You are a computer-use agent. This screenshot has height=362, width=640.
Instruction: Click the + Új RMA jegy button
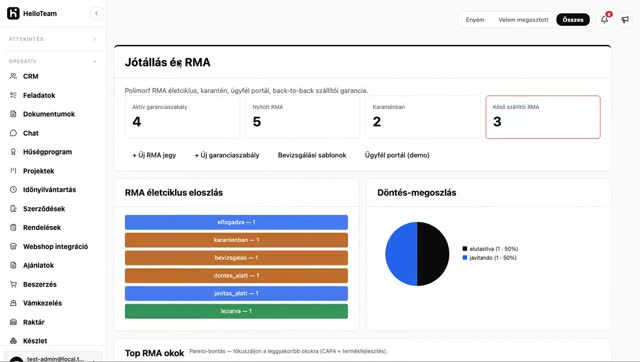pos(154,155)
